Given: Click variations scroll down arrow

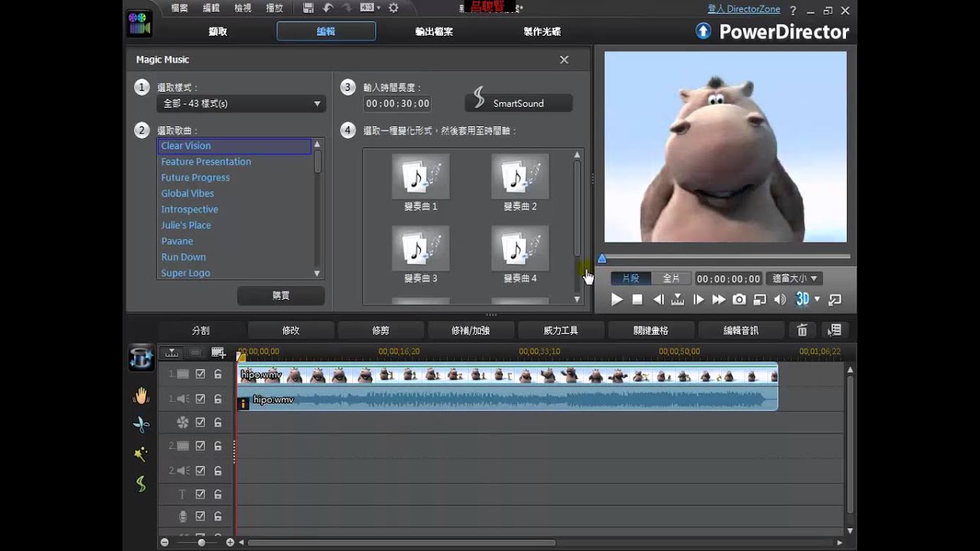Looking at the screenshot, I should [577, 299].
